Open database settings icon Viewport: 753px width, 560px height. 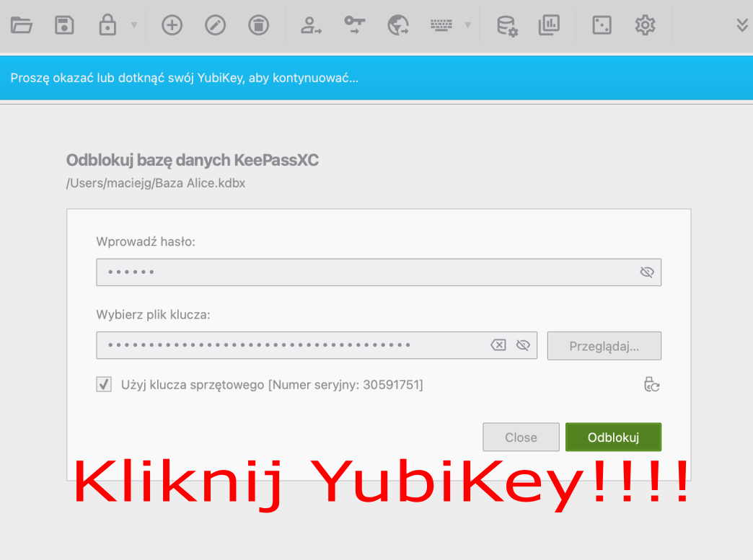pos(507,25)
